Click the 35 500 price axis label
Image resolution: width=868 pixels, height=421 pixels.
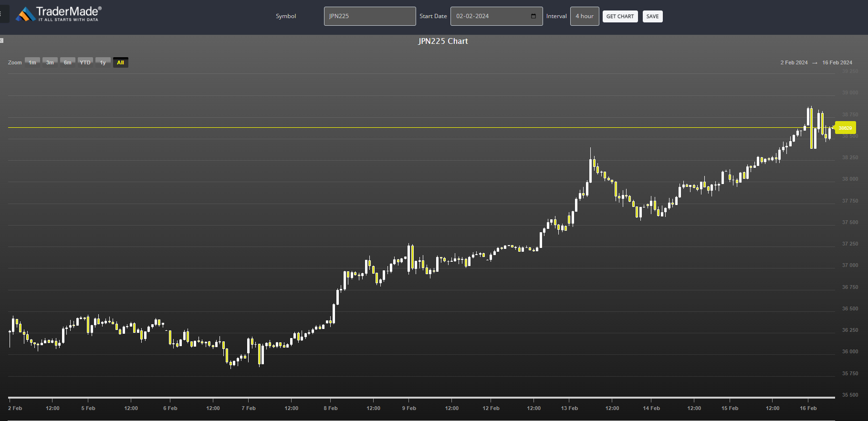850,395
